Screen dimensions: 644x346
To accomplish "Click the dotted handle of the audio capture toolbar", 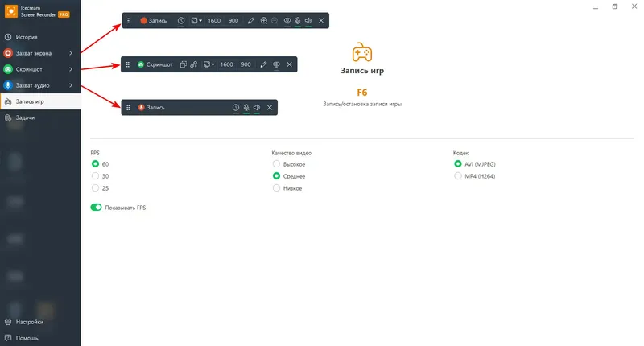I will [x=128, y=108].
